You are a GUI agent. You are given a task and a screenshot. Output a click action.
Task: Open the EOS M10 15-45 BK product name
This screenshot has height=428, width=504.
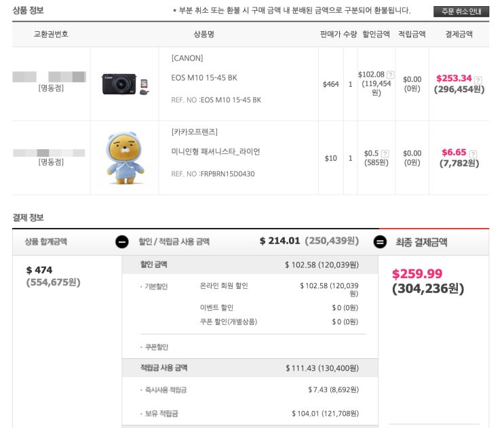click(x=204, y=77)
